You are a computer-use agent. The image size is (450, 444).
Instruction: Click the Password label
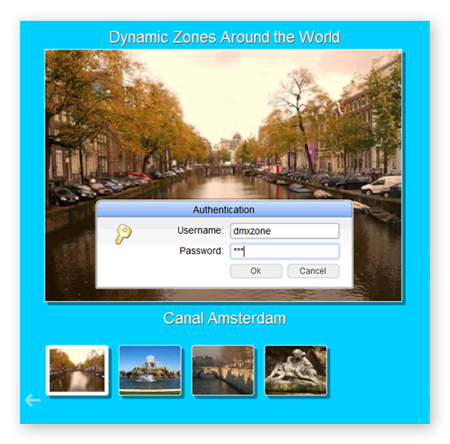[201, 251]
